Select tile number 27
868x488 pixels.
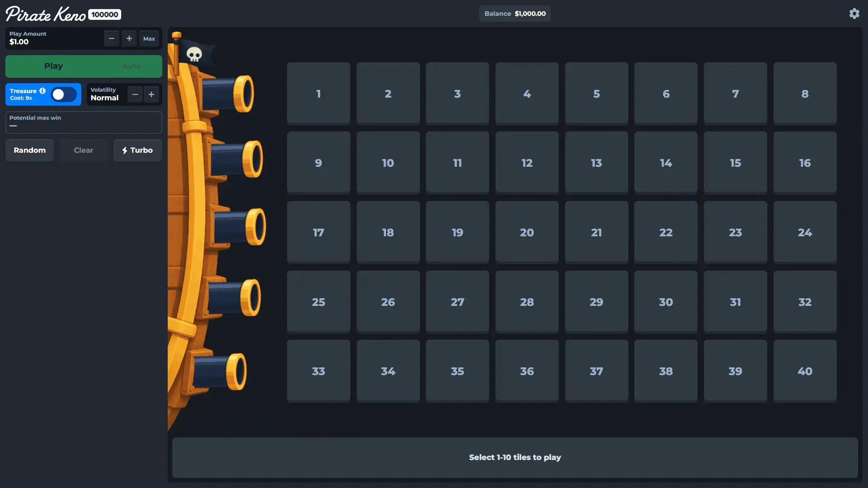[458, 302]
